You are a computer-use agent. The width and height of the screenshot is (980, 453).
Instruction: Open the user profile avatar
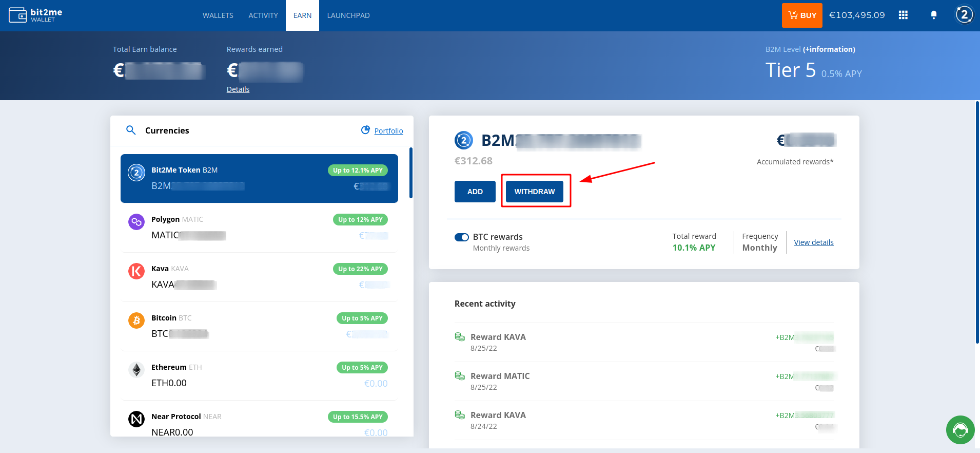pos(964,15)
